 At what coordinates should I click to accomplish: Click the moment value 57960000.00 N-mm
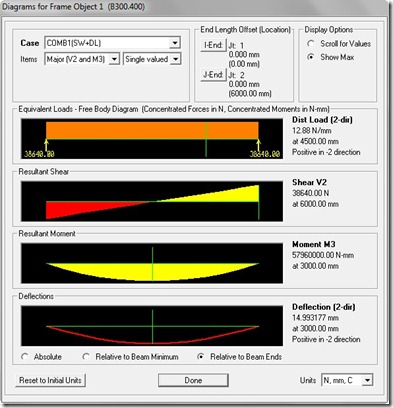[x=323, y=255]
